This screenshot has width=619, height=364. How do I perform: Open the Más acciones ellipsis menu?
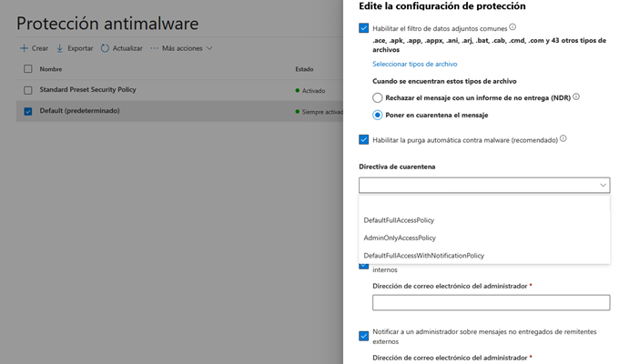[x=154, y=47]
